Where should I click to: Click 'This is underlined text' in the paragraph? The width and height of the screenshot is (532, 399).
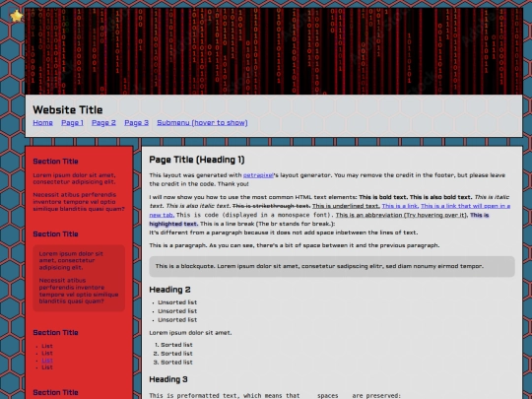pos(346,206)
